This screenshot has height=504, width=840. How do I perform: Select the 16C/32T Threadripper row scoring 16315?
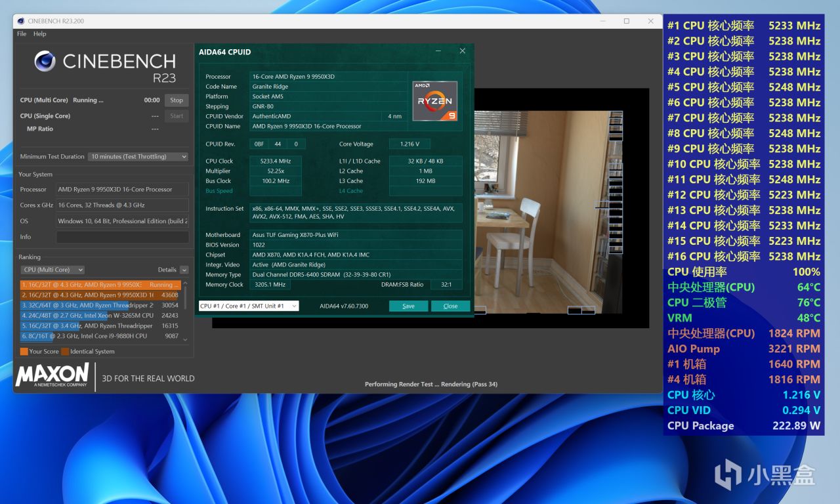(100, 326)
